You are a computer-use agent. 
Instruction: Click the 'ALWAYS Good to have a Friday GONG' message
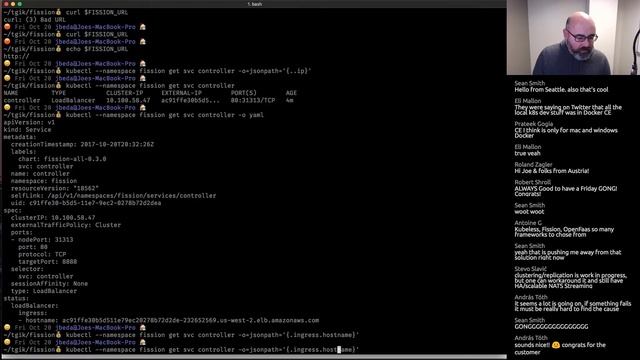click(x=566, y=191)
